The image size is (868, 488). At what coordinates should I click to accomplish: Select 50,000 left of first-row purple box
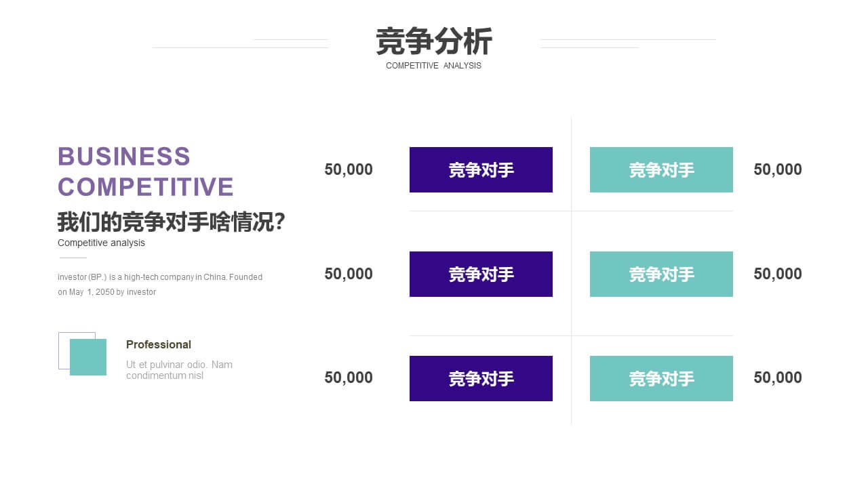(x=349, y=169)
